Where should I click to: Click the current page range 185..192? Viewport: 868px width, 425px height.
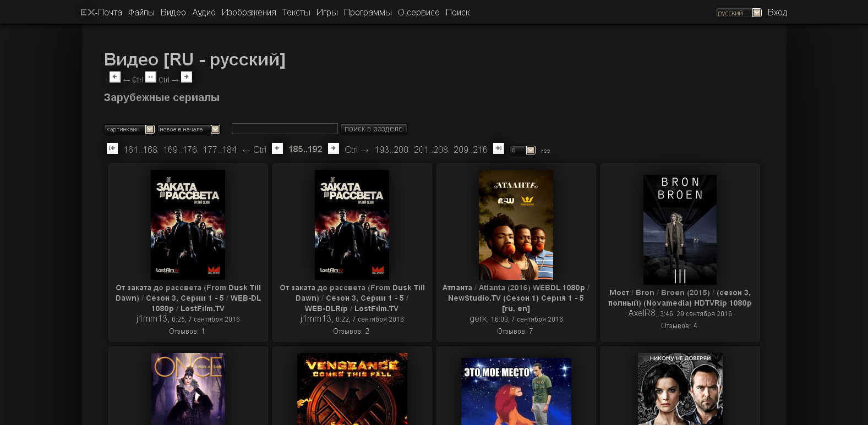305,149
